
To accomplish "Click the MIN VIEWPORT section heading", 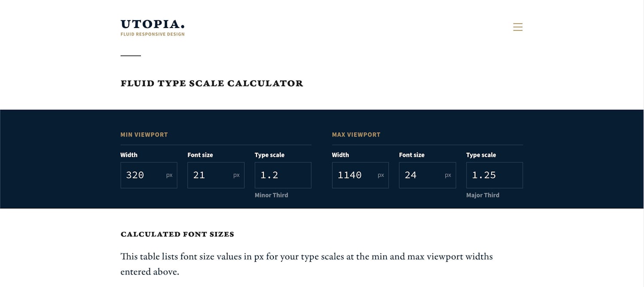I will 144,134.
